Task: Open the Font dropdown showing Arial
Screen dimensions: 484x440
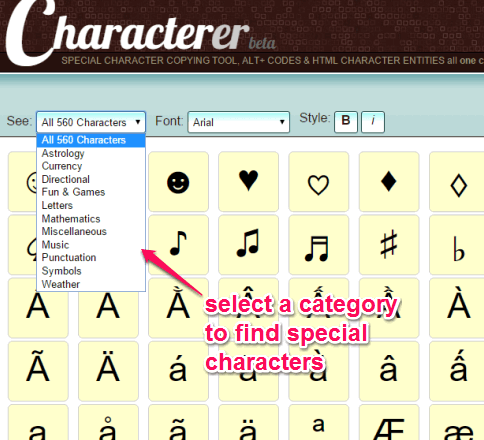Action: click(238, 122)
